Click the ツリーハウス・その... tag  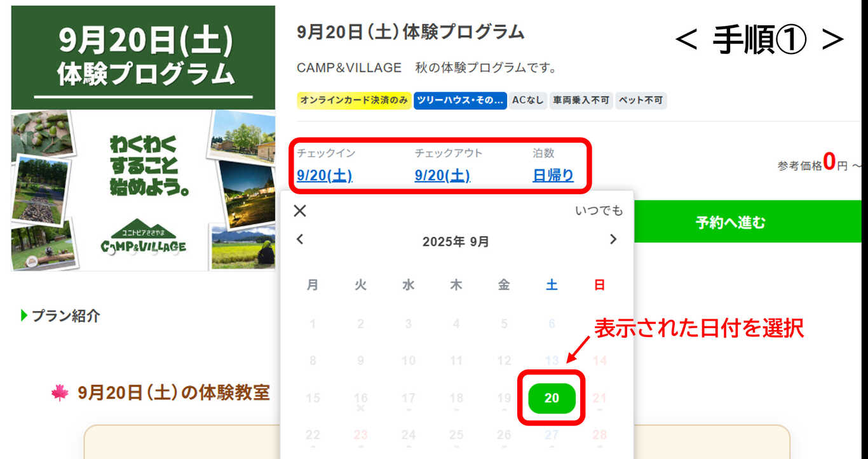(x=461, y=100)
